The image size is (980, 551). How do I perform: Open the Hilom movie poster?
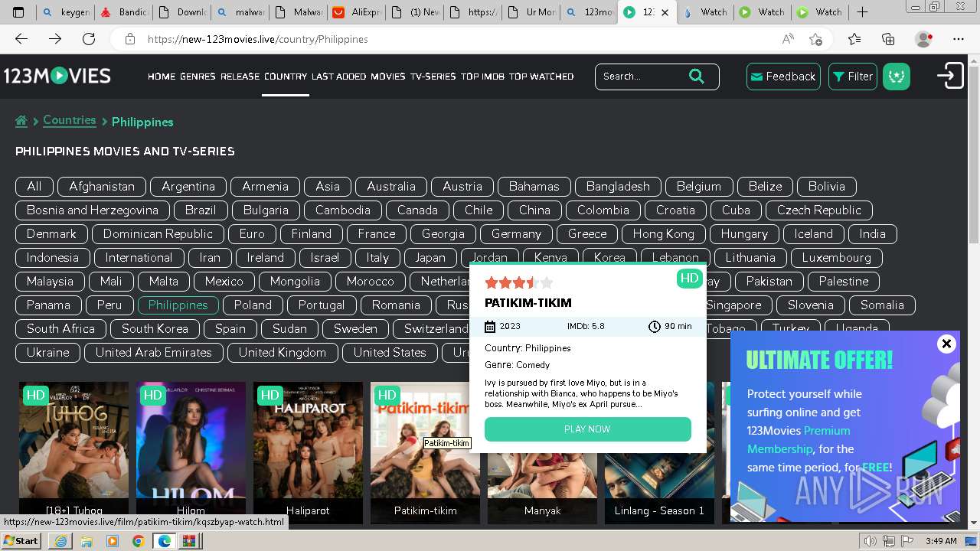(191, 452)
